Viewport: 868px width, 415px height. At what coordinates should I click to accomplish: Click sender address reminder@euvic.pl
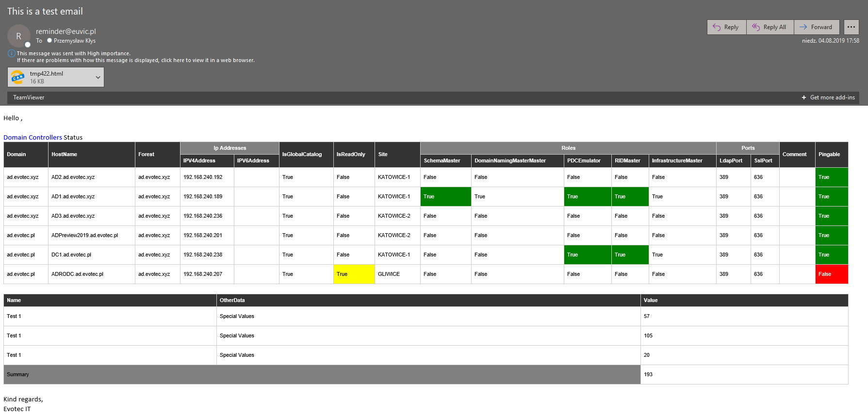point(66,32)
